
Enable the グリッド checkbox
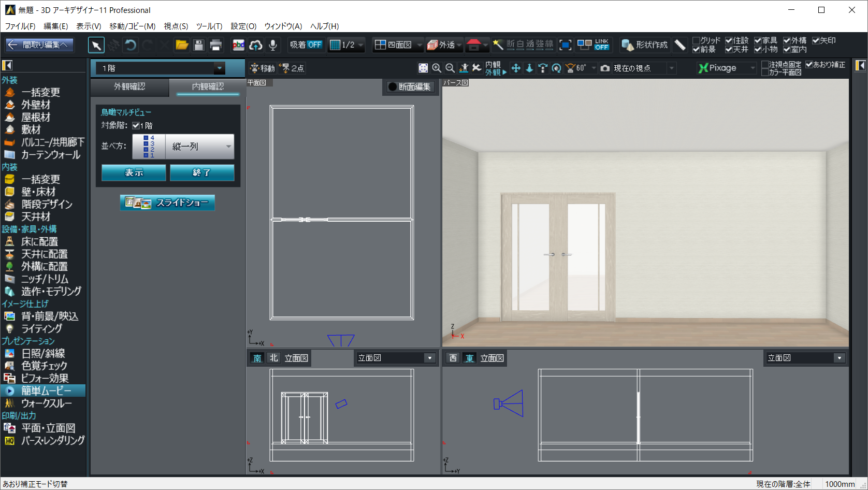coord(697,40)
